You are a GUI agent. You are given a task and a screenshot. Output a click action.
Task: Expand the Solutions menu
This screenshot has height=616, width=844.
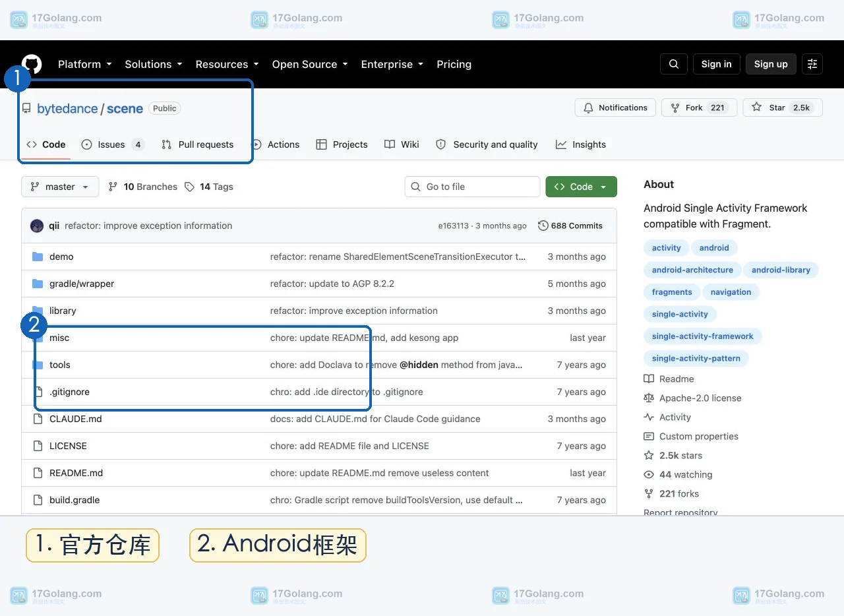[x=154, y=64]
